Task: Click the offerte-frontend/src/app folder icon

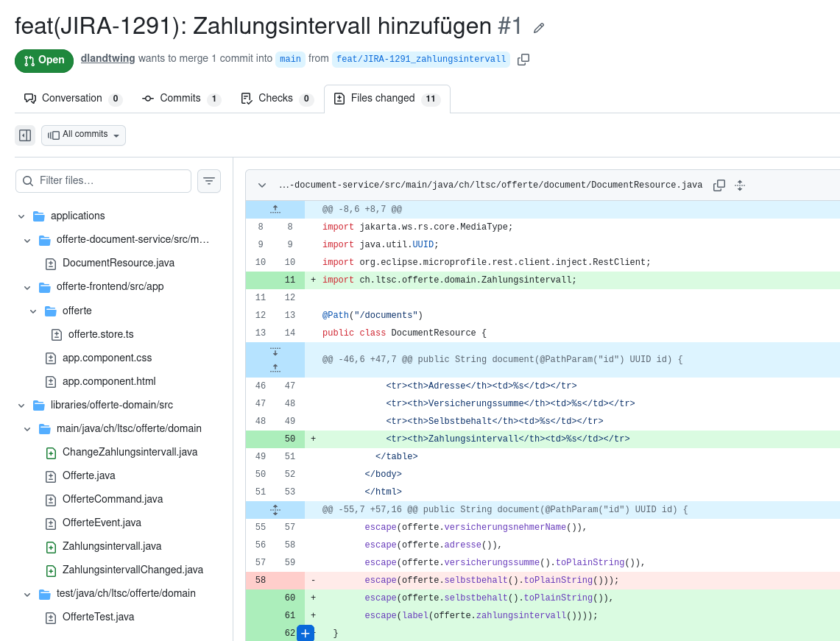Action: [44, 287]
